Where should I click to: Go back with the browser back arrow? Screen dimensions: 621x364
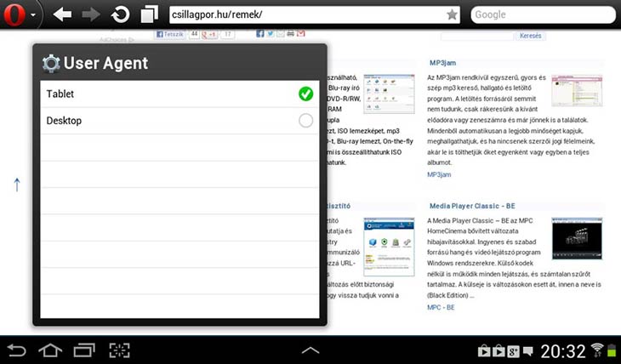(x=62, y=14)
